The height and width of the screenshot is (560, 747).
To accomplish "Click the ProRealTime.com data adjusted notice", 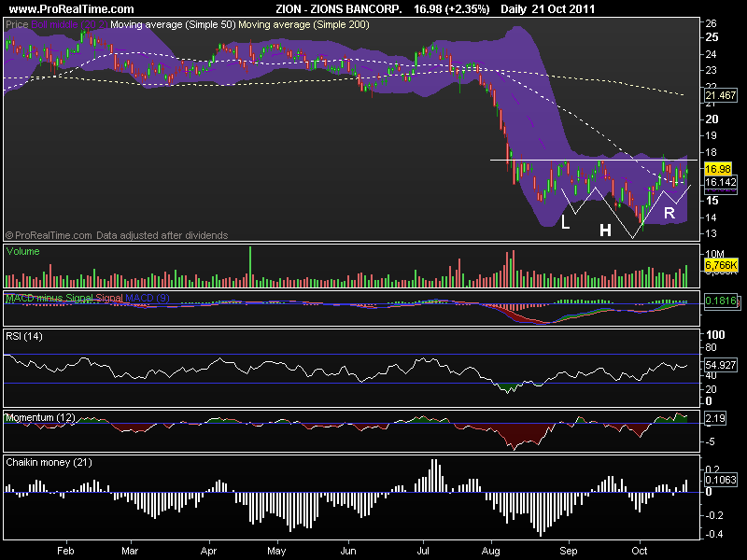I will click(x=117, y=235).
